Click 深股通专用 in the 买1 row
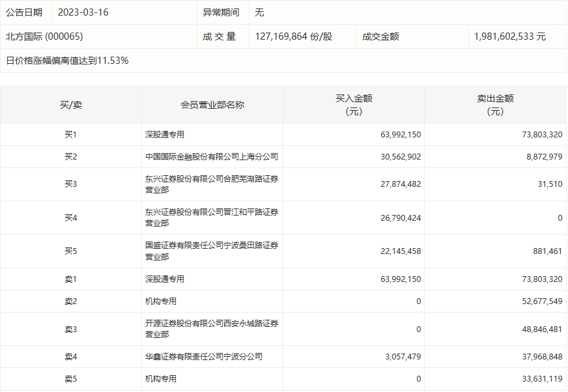568x392 pixels. pos(164,135)
